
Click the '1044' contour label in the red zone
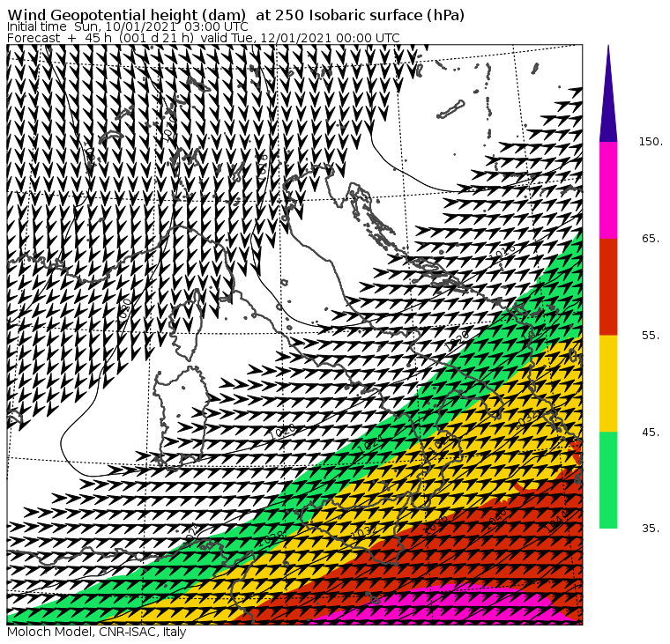(x=558, y=522)
